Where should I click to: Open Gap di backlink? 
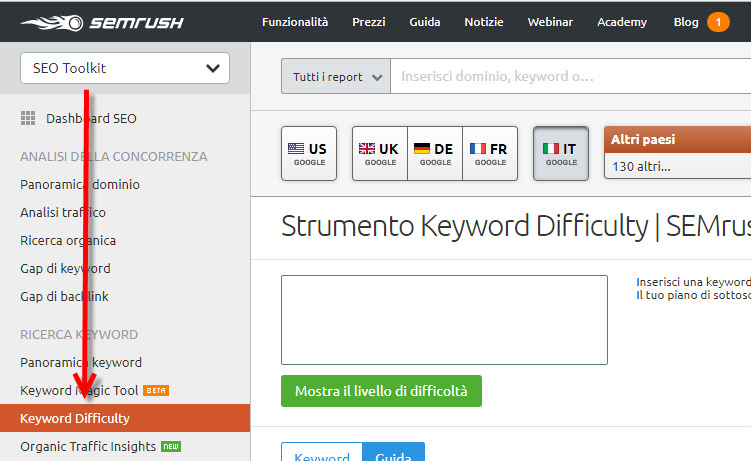click(x=64, y=296)
